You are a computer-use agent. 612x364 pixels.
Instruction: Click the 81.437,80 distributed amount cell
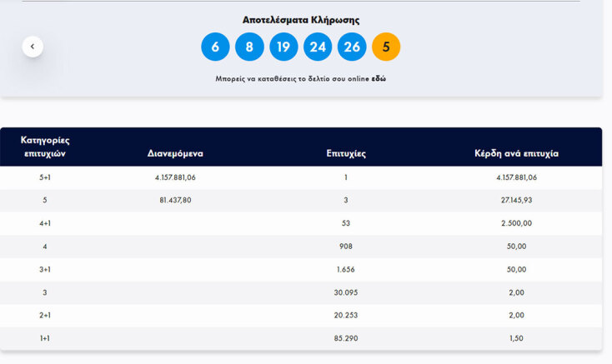click(x=174, y=201)
